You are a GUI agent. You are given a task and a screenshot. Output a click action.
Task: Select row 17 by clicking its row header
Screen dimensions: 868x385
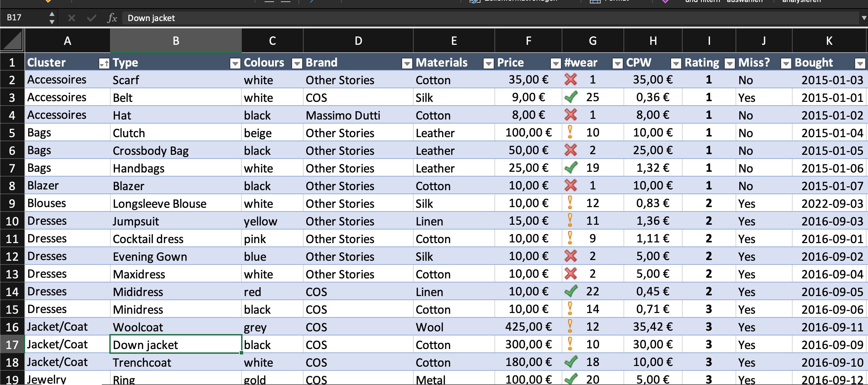[12, 344]
